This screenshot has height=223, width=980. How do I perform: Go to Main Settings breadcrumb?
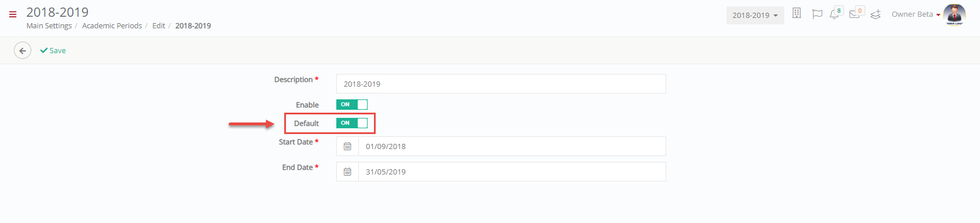[x=49, y=26]
